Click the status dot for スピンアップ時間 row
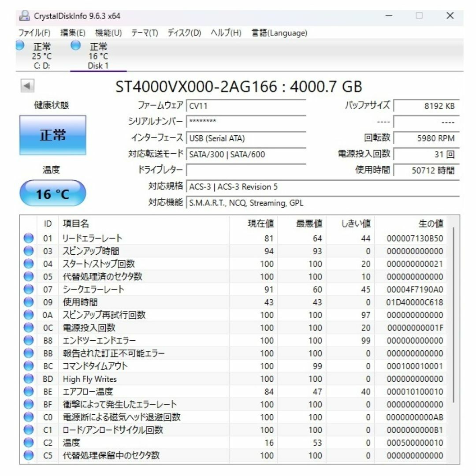 point(29,251)
